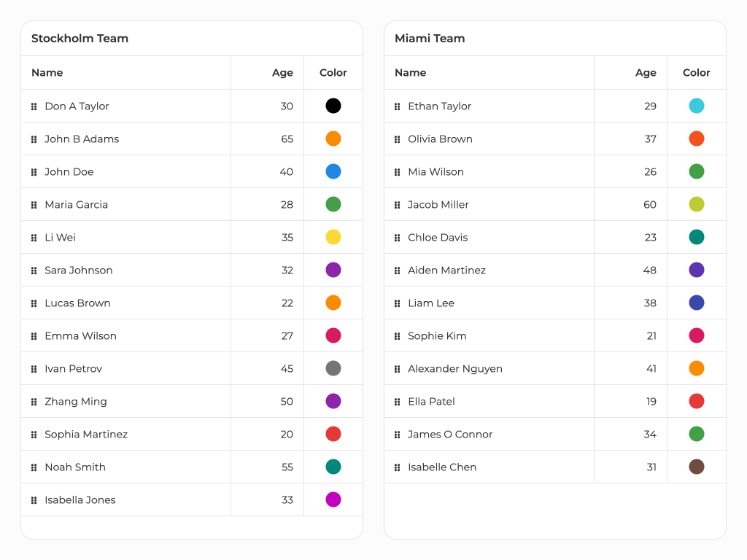The width and height of the screenshot is (747, 560).
Task: Select the Zhang Ming row name
Action: [x=76, y=402]
